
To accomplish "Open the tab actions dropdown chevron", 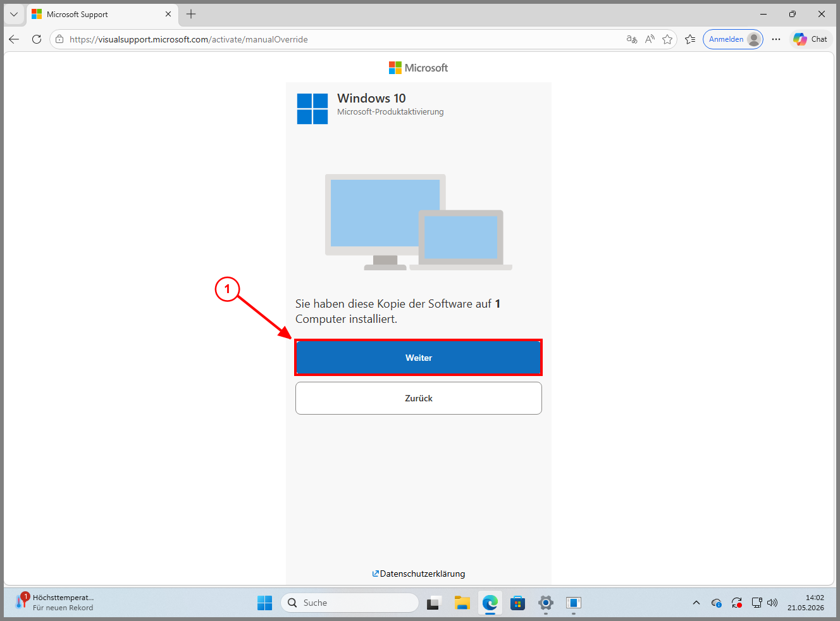I will (x=14, y=14).
